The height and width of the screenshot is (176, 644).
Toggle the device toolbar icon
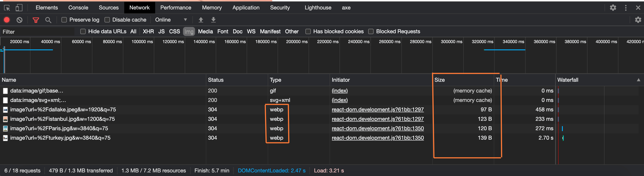coord(19,8)
